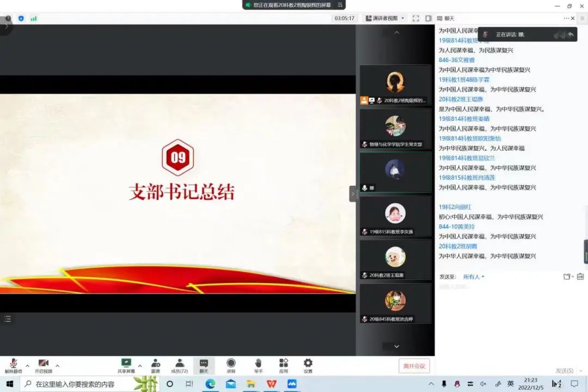588x392 pixels.
Task: Open meeting settings with the 设置 gear
Action: [308, 365]
